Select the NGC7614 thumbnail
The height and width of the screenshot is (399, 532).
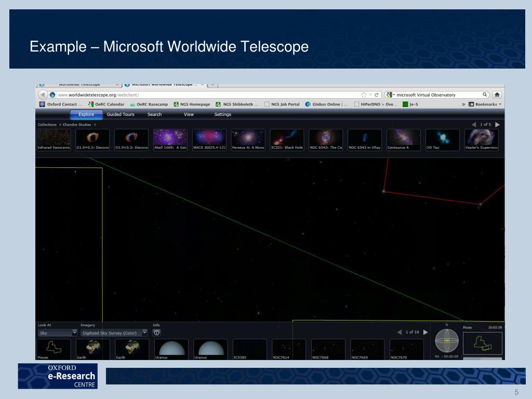[289, 349]
